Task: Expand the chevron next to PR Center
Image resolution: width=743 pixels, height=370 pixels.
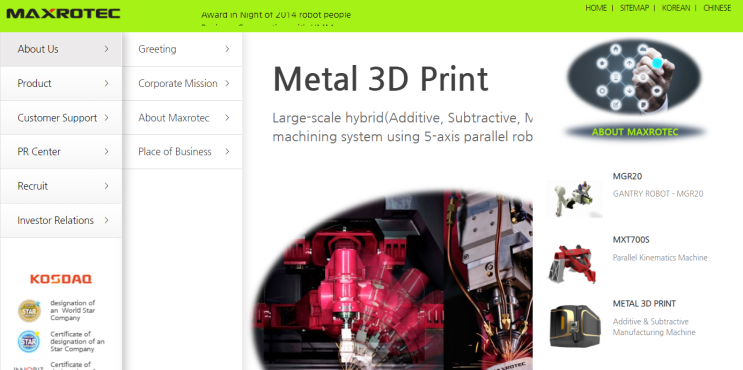Action: [x=106, y=151]
